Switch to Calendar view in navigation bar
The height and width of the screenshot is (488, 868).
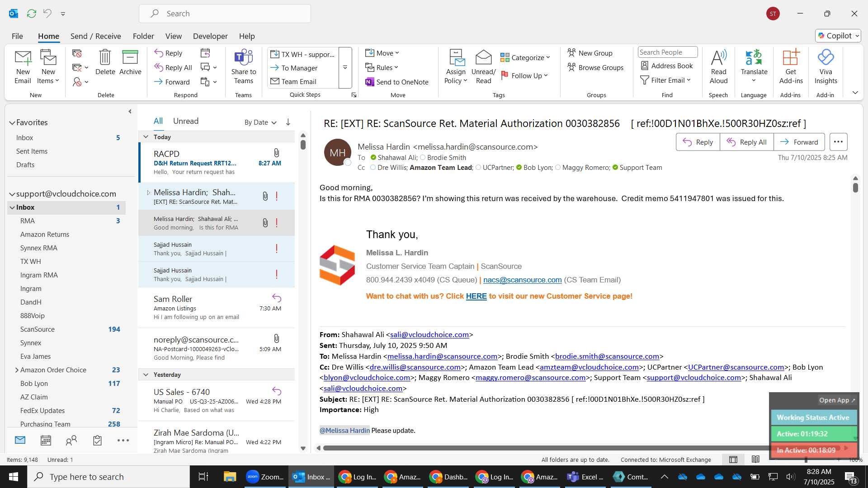[x=46, y=440]
